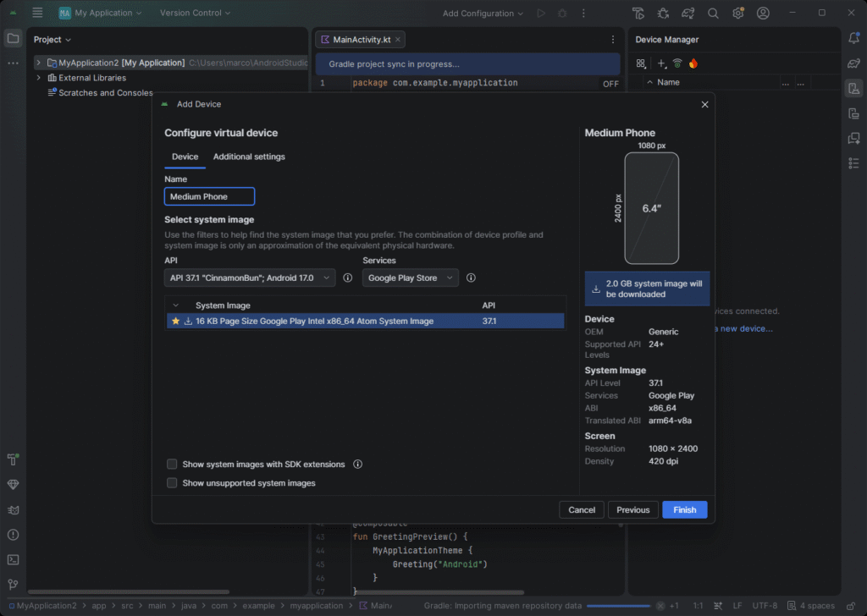867x616 pixels.
Task: Click the info icon next to SDK extensions option
Action: pos(358,464)
